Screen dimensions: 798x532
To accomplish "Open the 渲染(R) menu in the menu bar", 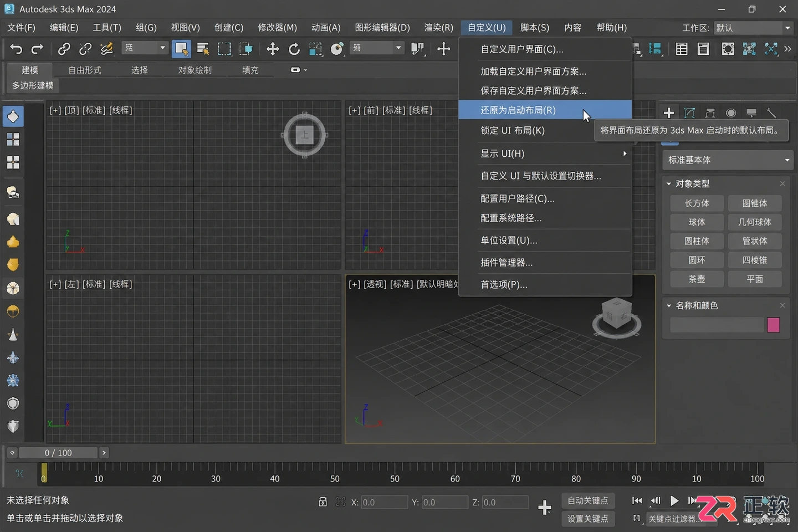I will pos(438,27).
